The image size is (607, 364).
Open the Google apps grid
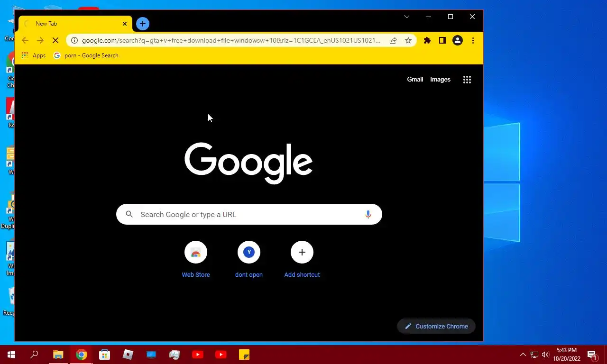467,80
